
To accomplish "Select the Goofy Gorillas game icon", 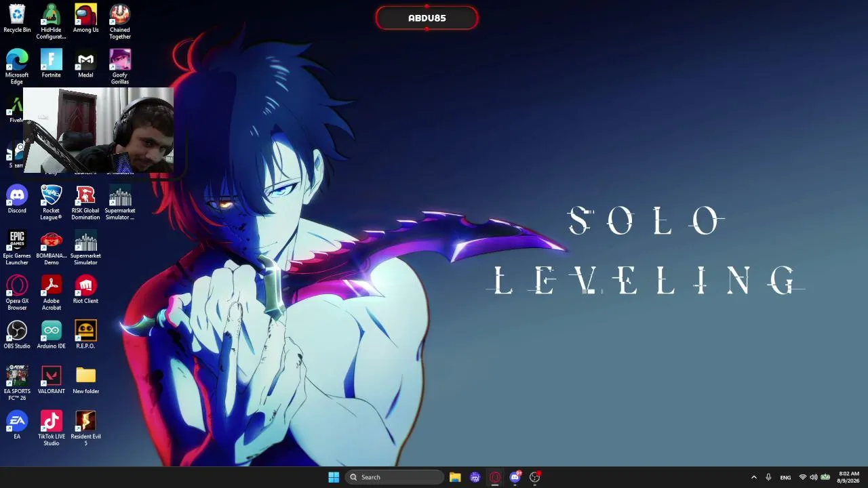I will coord(120,66).
